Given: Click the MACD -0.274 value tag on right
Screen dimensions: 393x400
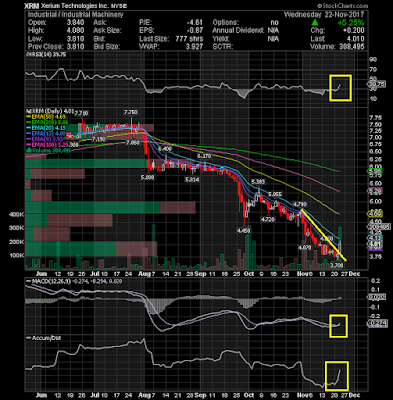Looking at the screenshot, I should click(377, 323).
